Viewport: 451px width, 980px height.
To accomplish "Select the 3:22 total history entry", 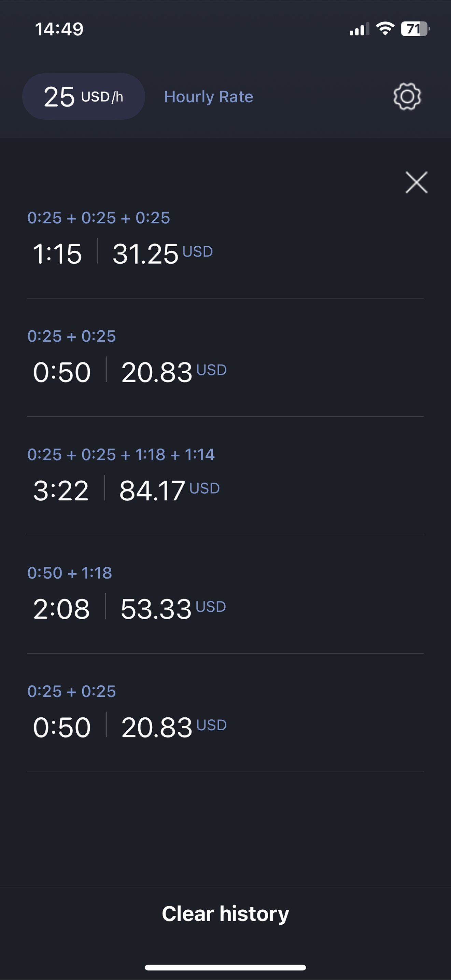I will click(225, 476).
